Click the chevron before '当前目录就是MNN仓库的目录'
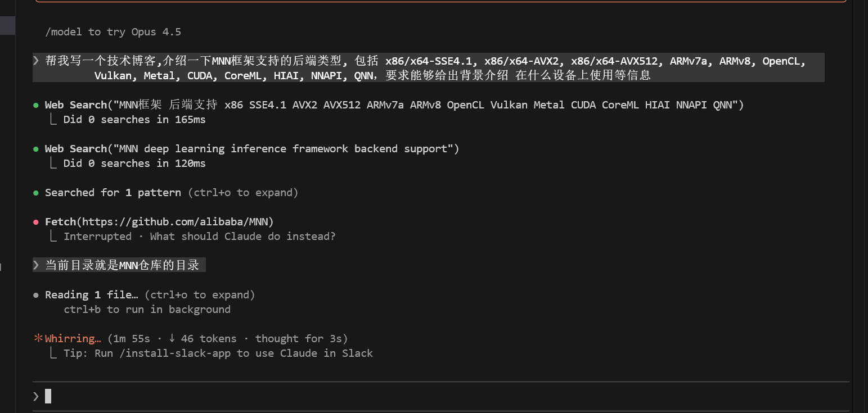 tap(37, 265)
